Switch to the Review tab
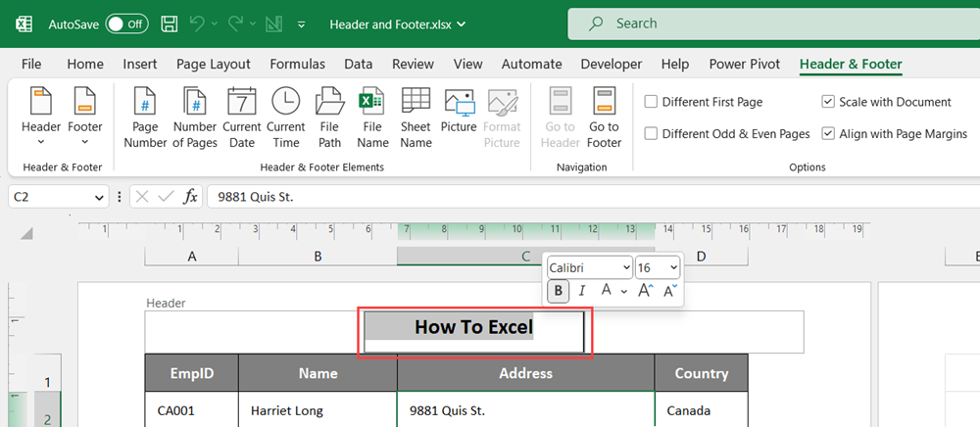980x427 pixels. pos(413,64)
